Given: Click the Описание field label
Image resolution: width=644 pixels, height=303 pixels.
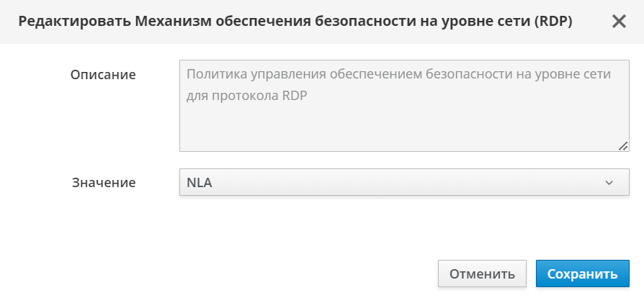Looking at the screenshot, I should tap(103, 74).
